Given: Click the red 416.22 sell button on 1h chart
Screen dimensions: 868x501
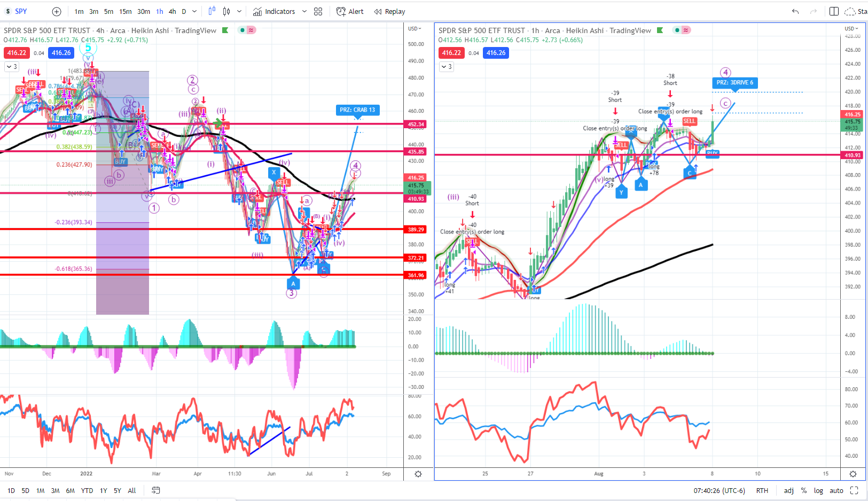Looking at the screenshot, I should pos(451,53).
